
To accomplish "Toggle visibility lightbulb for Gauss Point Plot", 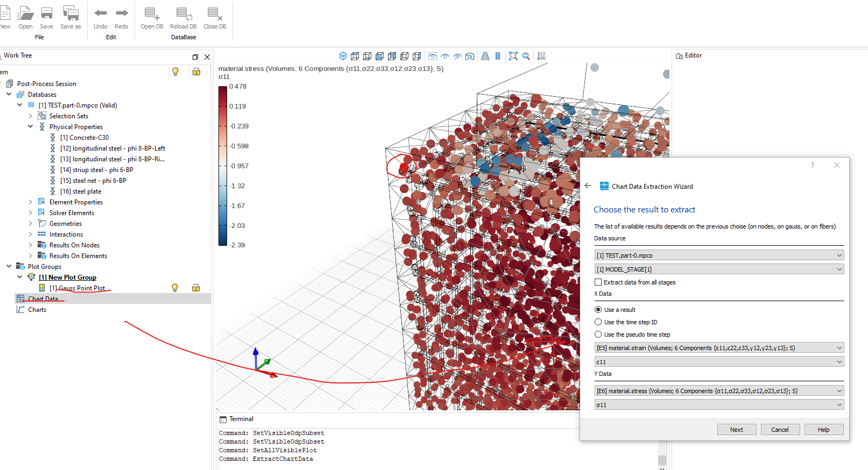I will coord(174,288).
